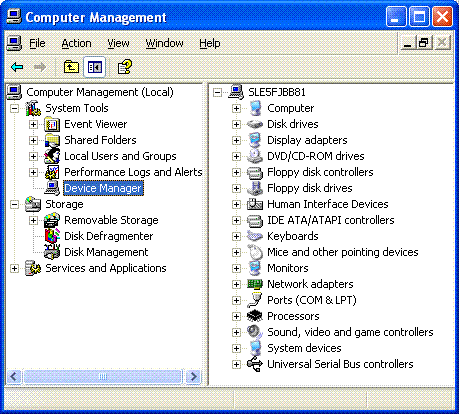The width and height of the screenshot is (459, 414).
Task: Click the Disk Defragmenter icon
Action: 52,236
